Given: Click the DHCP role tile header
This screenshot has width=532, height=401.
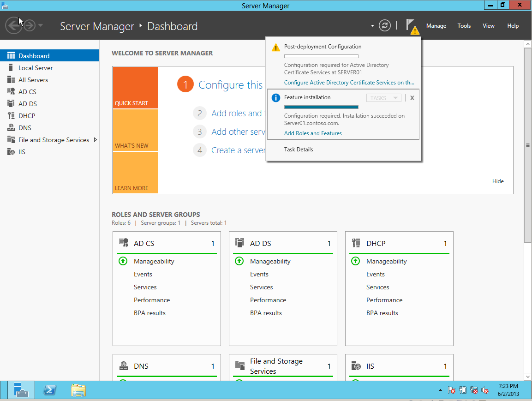Looking at the screenshot, I should coord(399,243).
